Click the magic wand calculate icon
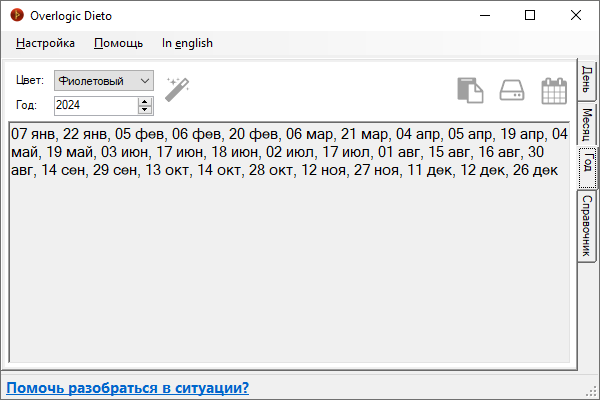This screenshot has height=400, width=600. tap(177, 90)
